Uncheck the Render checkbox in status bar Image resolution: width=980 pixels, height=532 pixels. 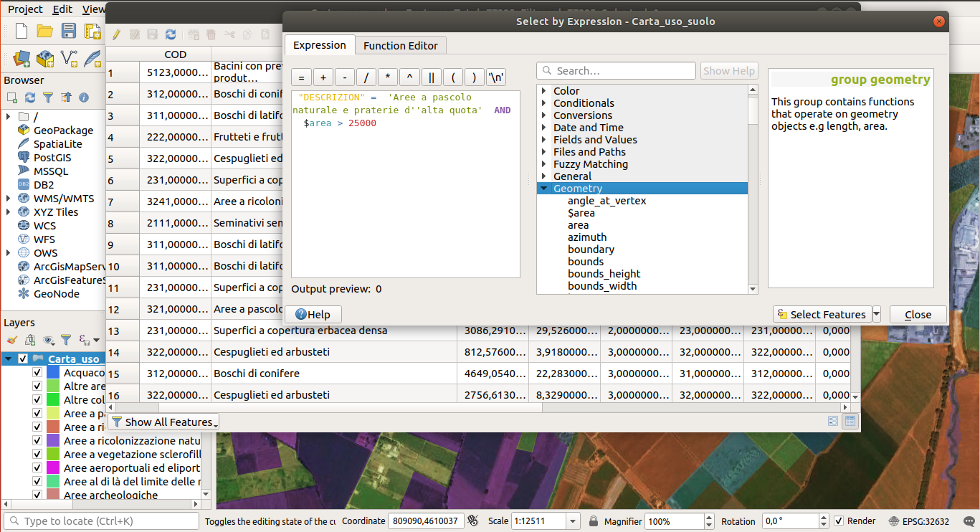tap(839, 521)
